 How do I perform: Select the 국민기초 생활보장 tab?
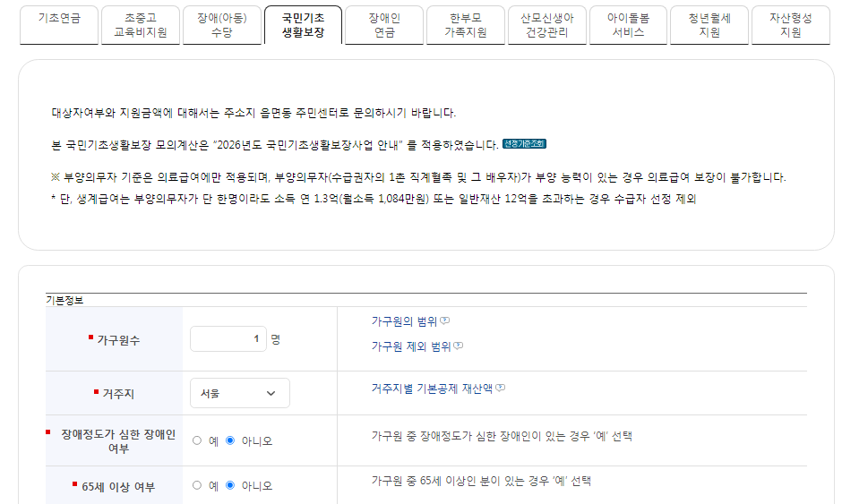304,25
